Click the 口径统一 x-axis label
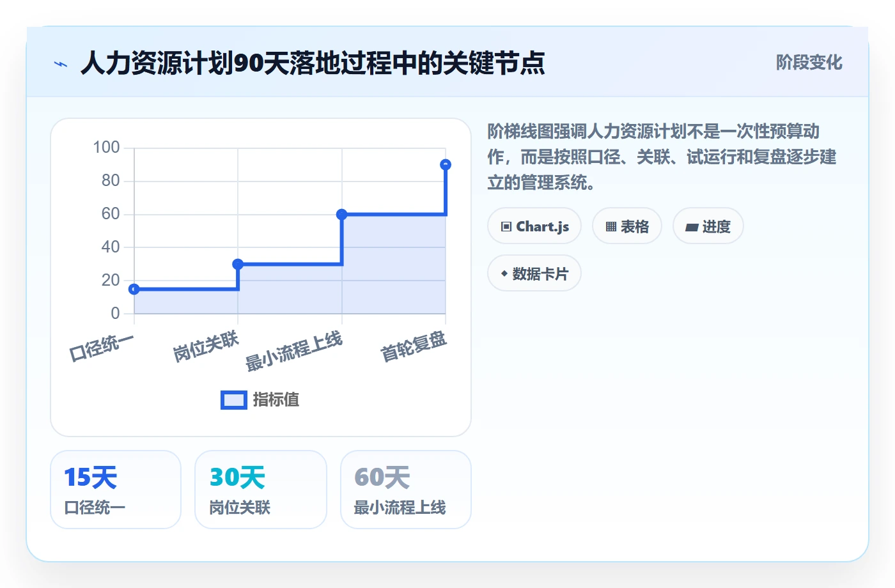 click(x=102, y=348)
